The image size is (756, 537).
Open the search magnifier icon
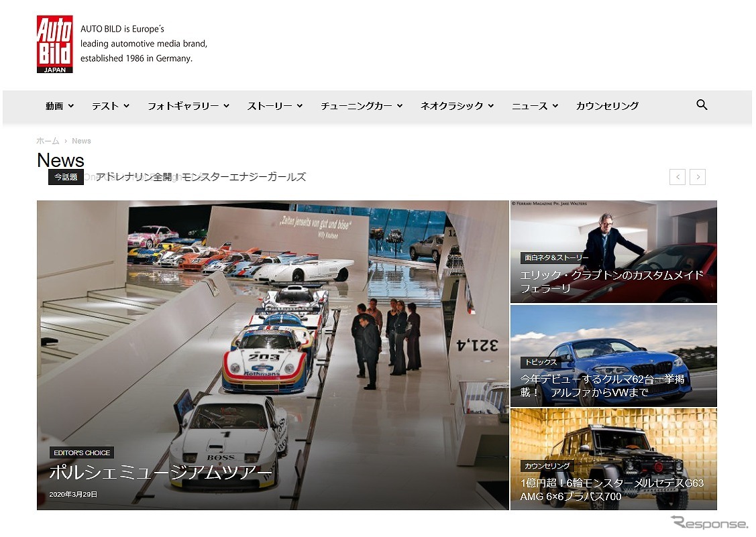702,105
